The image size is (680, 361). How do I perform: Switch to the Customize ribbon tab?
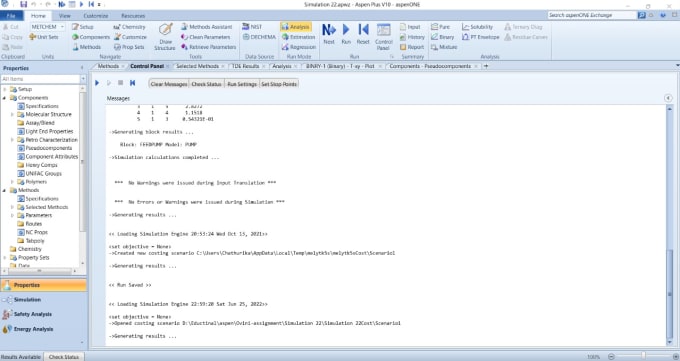(x=96, y=16)
